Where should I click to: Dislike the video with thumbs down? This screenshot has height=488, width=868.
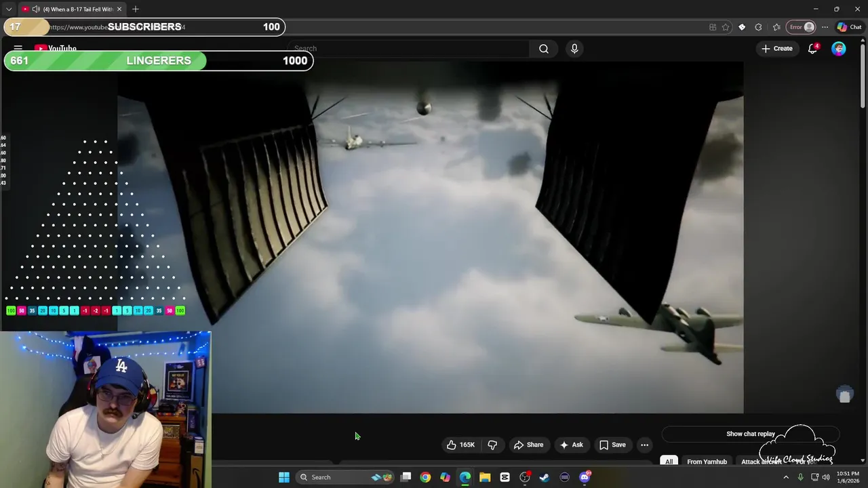(x=492, y=445)
